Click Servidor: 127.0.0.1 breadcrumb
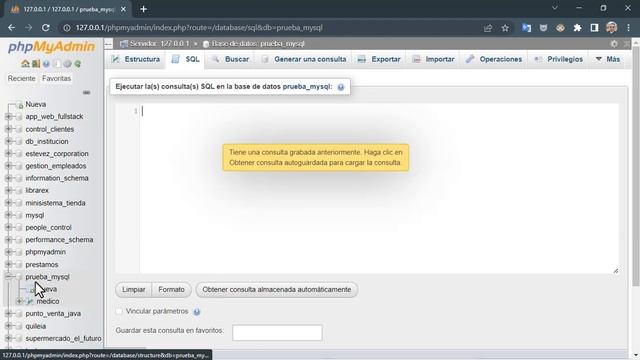The height and width of the screenshot is (360, 640). click(159, 44)
